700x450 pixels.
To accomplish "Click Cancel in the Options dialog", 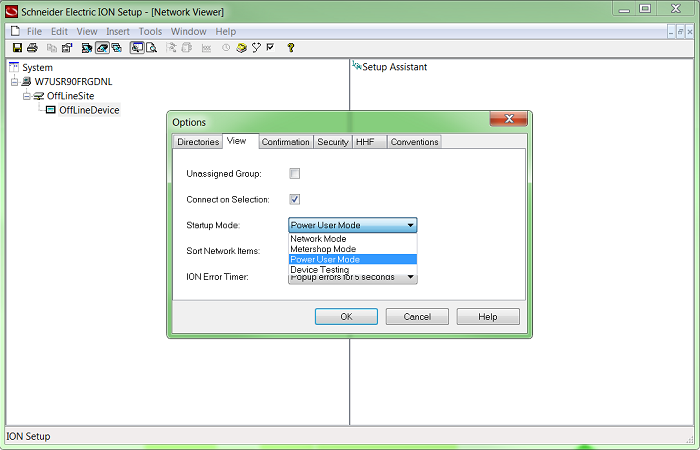I will click(x=417, y=317).
